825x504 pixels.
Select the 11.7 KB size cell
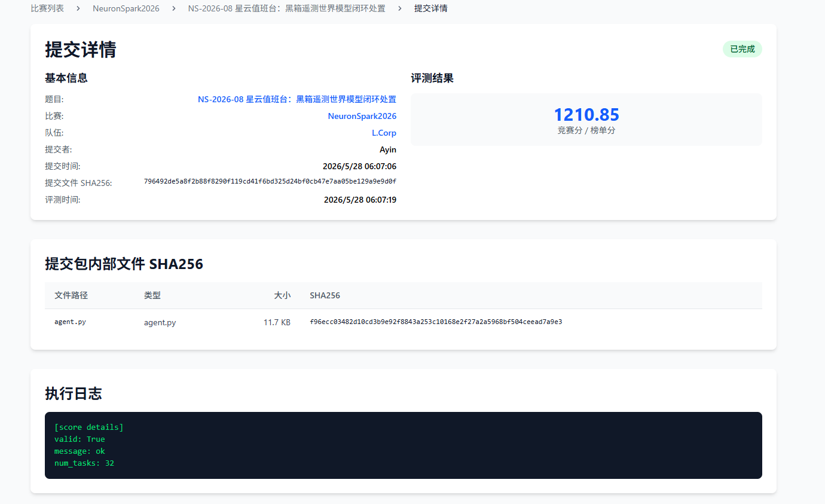(277, 322)
